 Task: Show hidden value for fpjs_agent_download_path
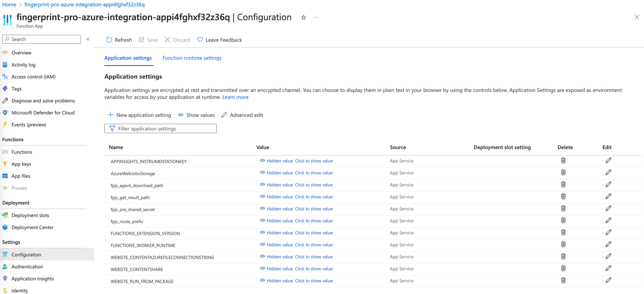[296, 185]
